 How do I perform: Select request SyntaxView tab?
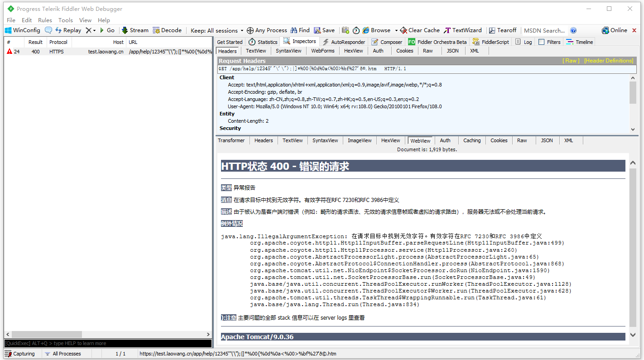(288, 51)
